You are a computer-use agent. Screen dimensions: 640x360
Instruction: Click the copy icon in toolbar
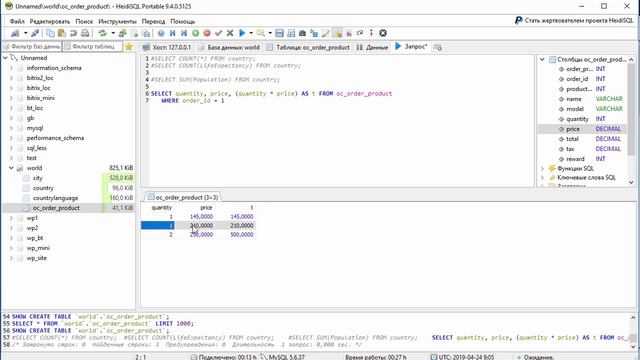click(51, 33)
